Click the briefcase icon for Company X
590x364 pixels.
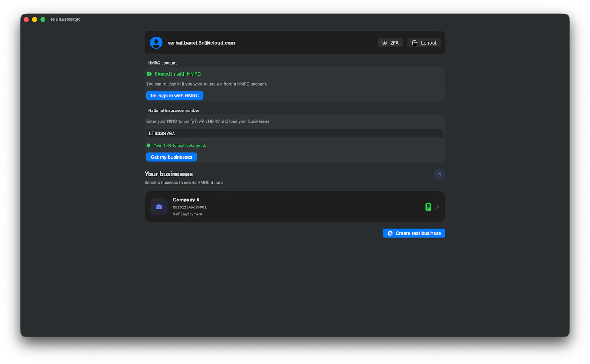pyautogui.click(x=159, y=207)
